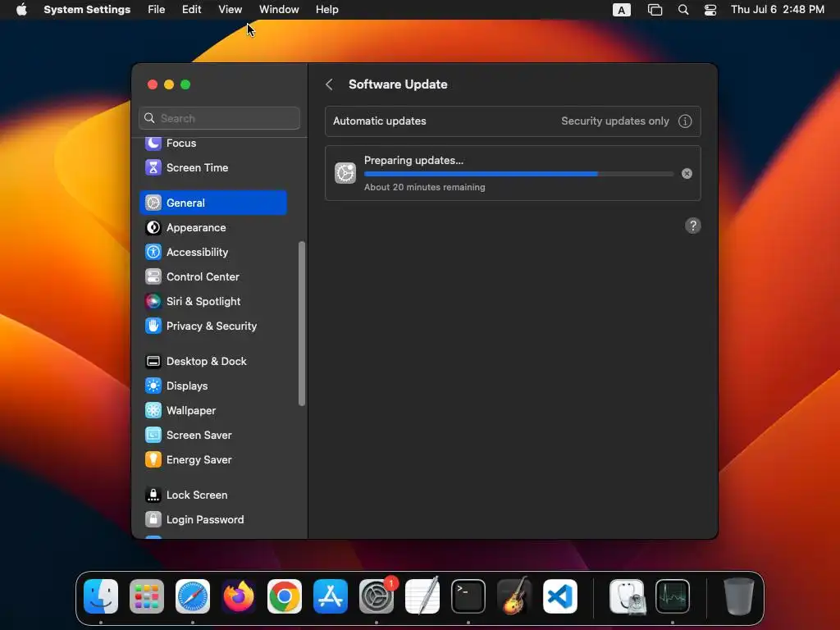Open Screen Time settings

pos(212,167)
